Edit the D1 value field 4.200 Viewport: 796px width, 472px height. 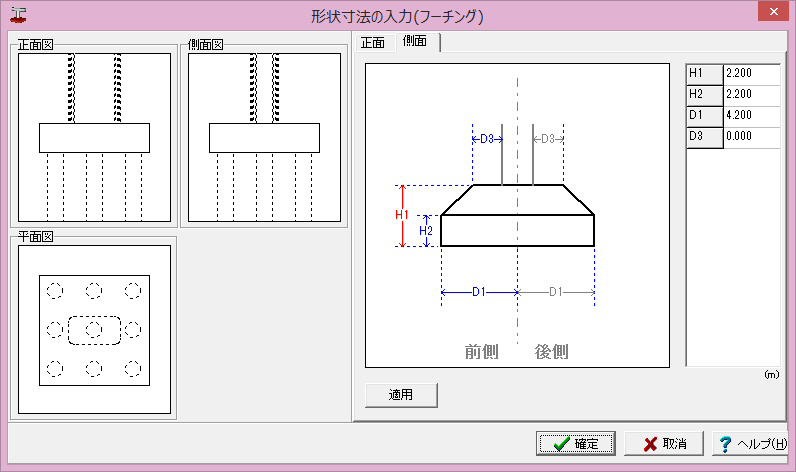(x=751, y=115)
